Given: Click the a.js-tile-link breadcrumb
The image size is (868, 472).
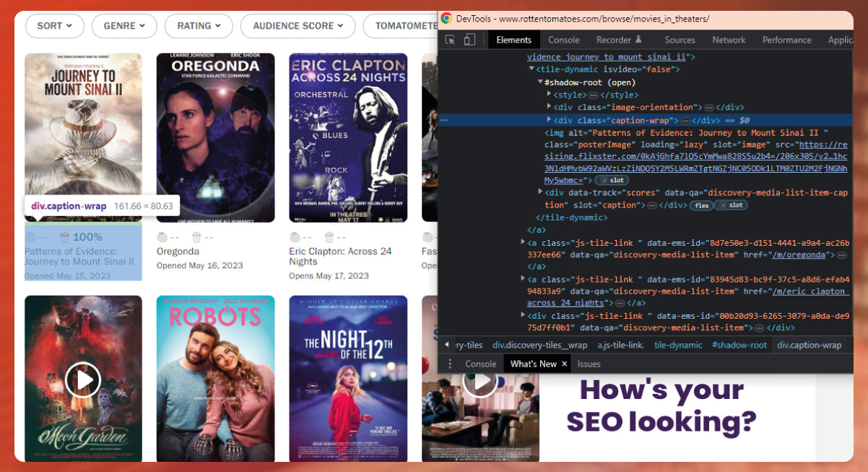Looking at the screenshot, I should click(x=620, y=345).
